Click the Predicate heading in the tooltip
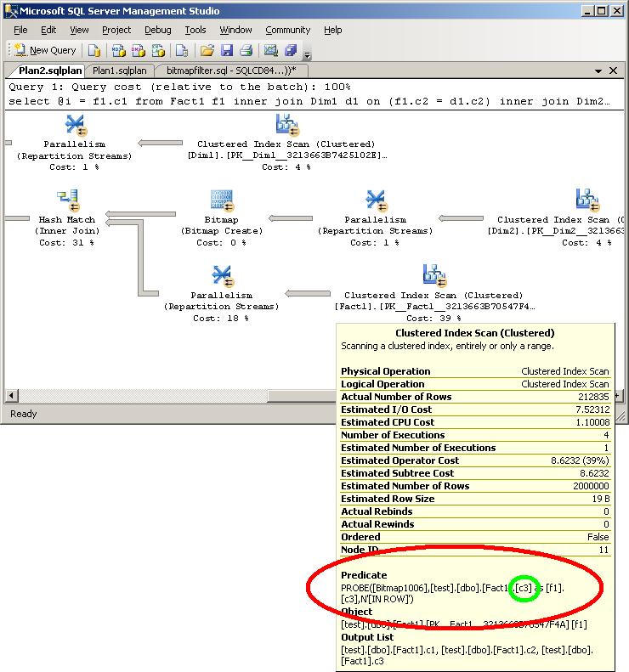Image resolution: width=629 pixels, height=672 pixels. (364, 575)
